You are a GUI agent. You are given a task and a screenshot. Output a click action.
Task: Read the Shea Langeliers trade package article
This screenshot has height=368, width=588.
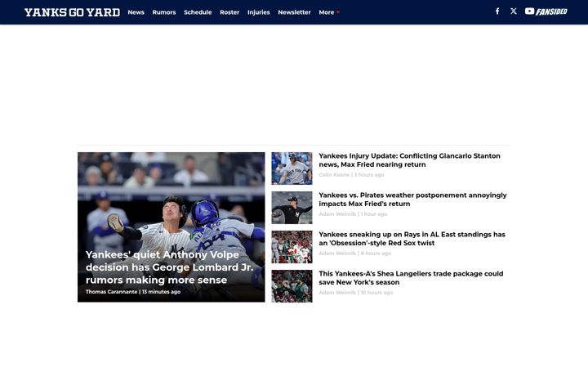411,278
